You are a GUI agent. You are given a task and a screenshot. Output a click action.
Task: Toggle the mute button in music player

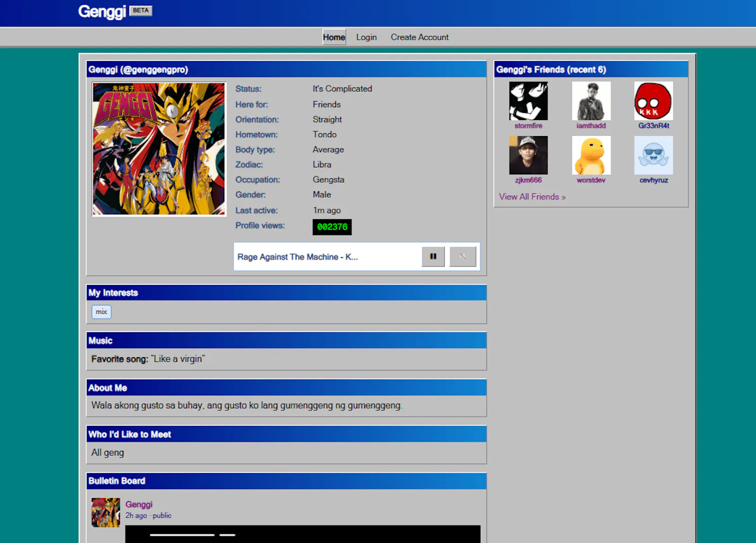click(x=463, y=257)
